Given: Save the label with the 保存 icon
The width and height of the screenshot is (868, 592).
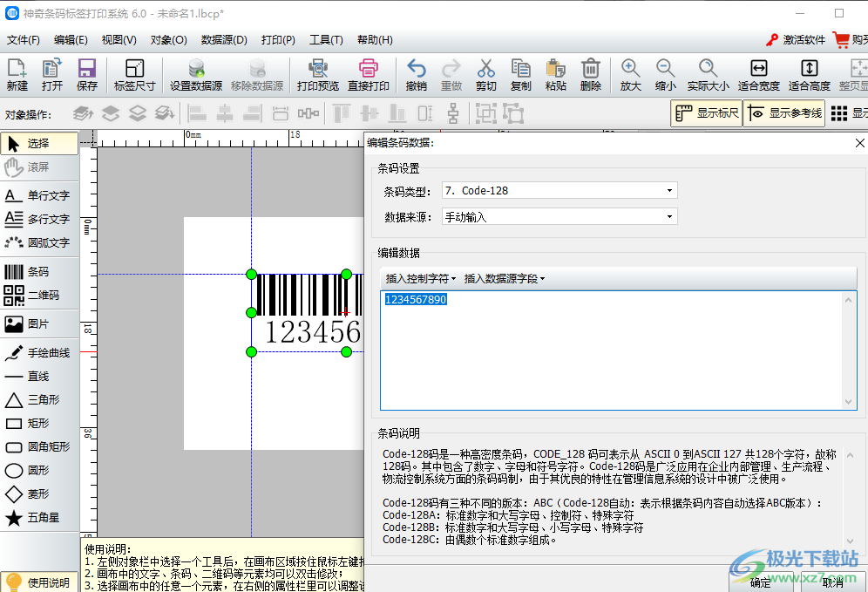Looking at the screenshot, I should pos(87,75).
